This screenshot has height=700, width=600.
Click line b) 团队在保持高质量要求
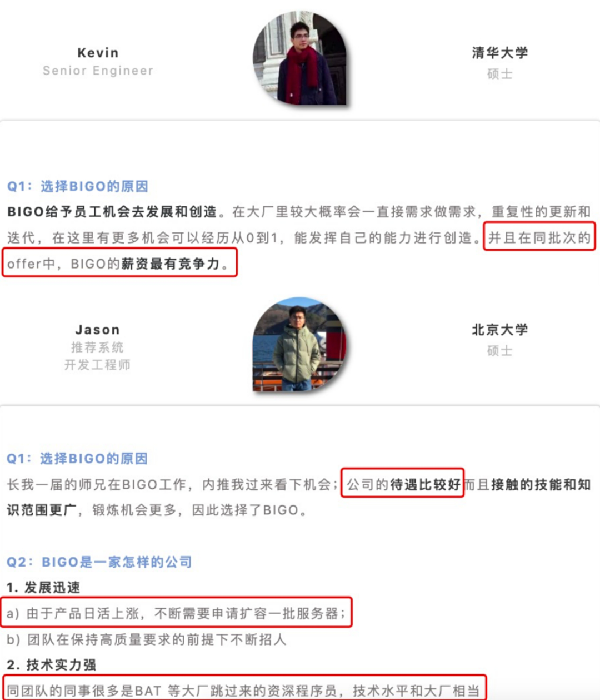146,639
